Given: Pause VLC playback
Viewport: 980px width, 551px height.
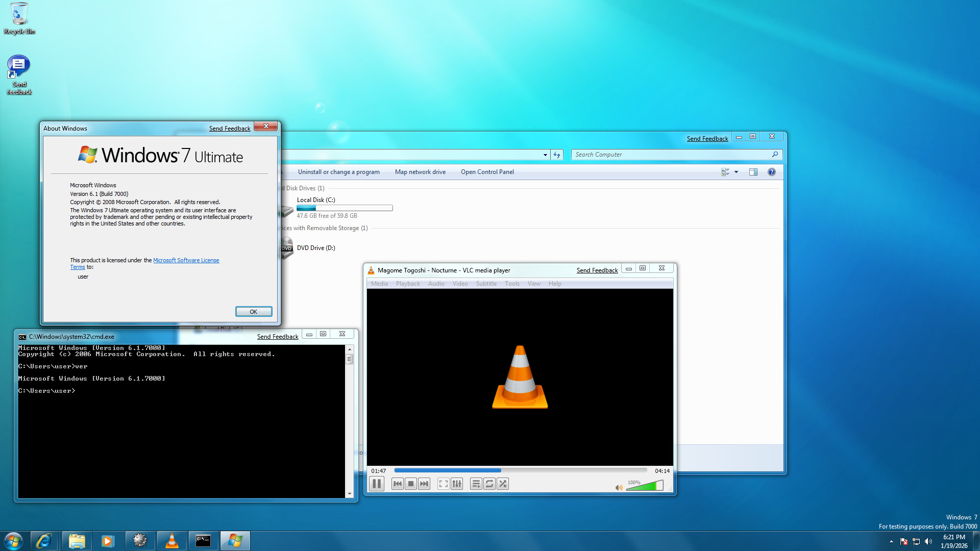Looking at the screenshot, I should (x=377, y=484).
